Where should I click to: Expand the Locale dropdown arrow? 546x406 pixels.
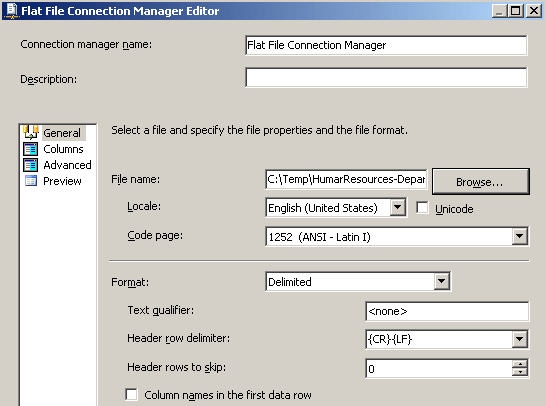coord(398,208)
